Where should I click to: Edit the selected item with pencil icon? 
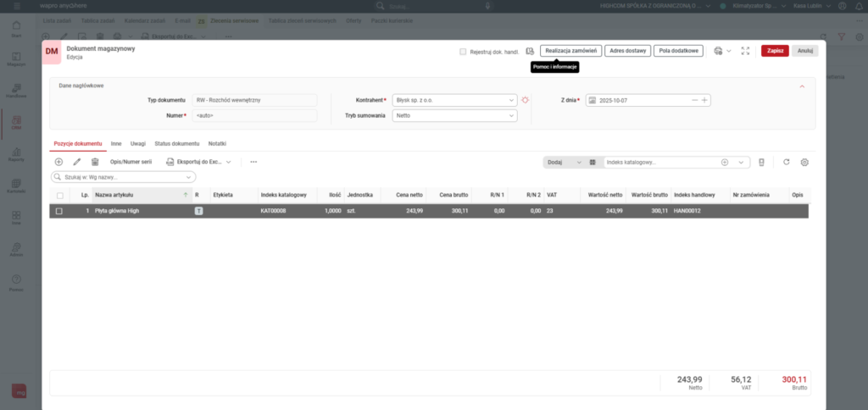pos(77,162)
